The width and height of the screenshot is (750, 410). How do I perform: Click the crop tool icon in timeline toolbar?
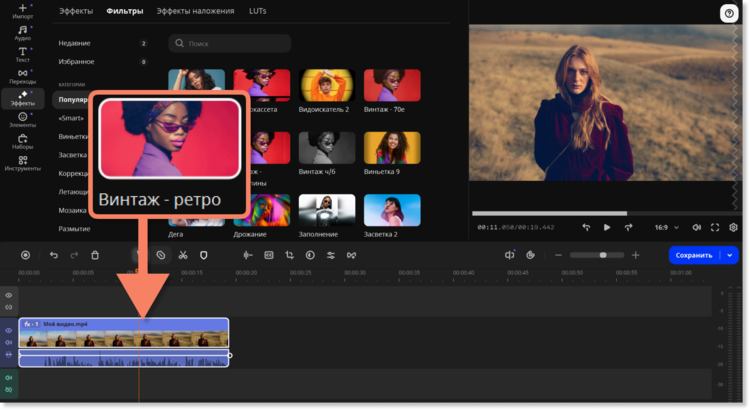[289, 255]
